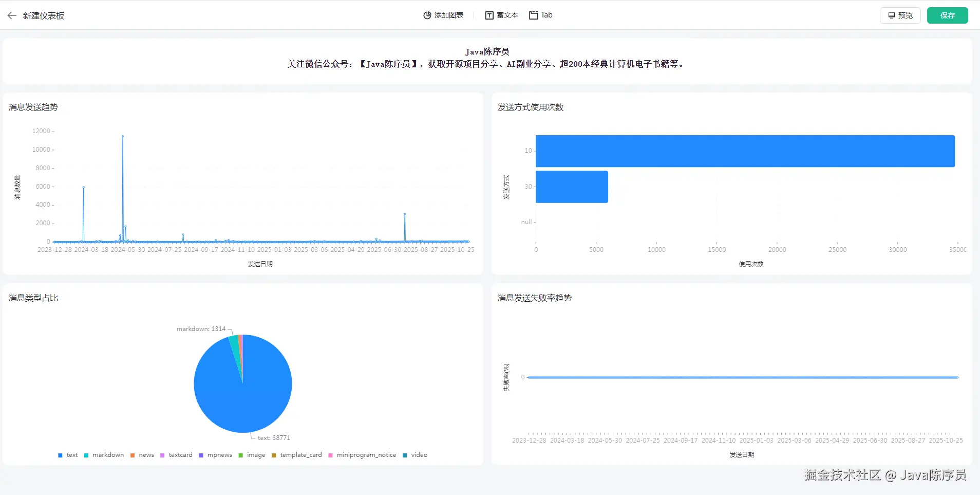Click the highest peak in 消息发送趋势
The height and width of the screenshot is (495, 980).
click(x=123, y=136)
